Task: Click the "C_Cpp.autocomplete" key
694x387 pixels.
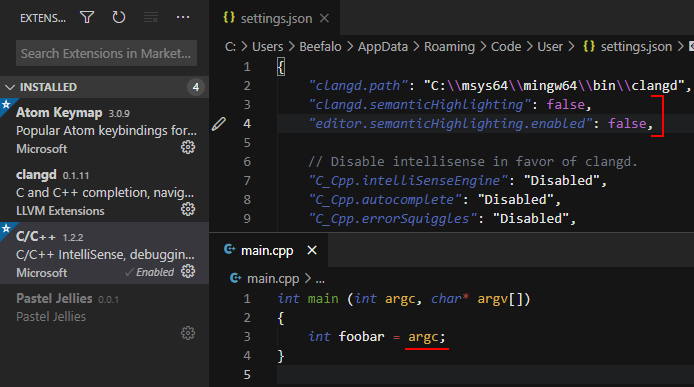Action: pyautogui.click(x=385, y=200)
